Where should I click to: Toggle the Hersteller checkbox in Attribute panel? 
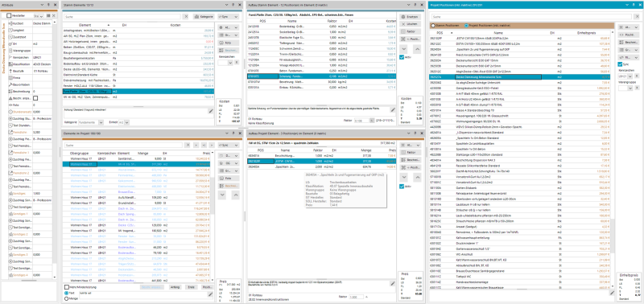[9, 15]
